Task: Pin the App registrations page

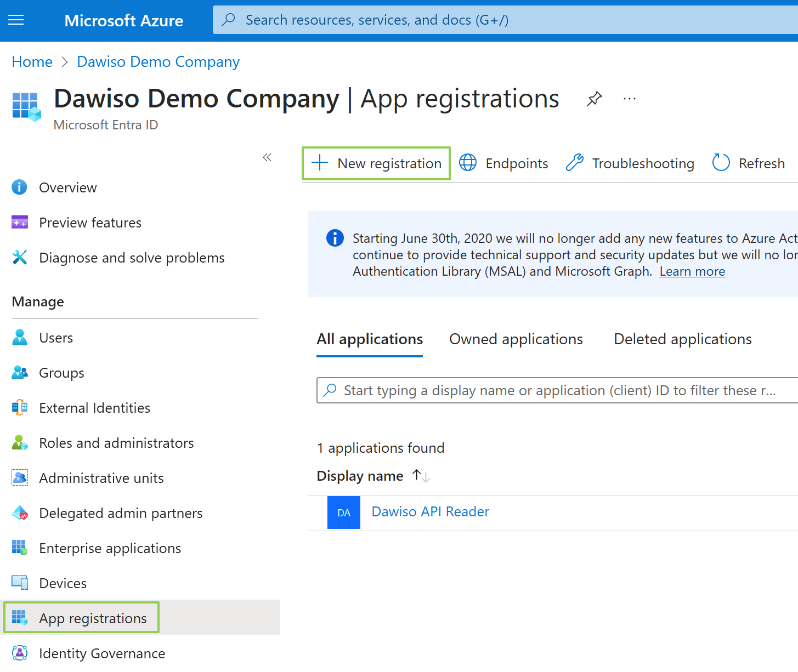Action: point(594,99)
